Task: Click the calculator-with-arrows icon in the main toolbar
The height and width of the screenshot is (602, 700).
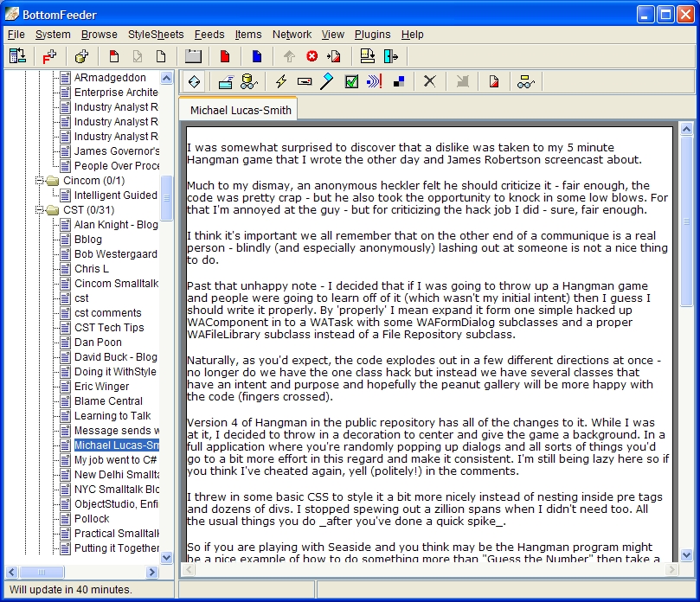Action: click(18, 56)
